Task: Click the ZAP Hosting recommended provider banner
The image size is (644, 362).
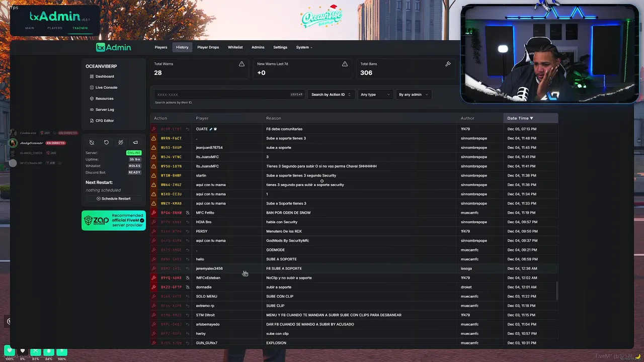Action: (x=114, y=220)
